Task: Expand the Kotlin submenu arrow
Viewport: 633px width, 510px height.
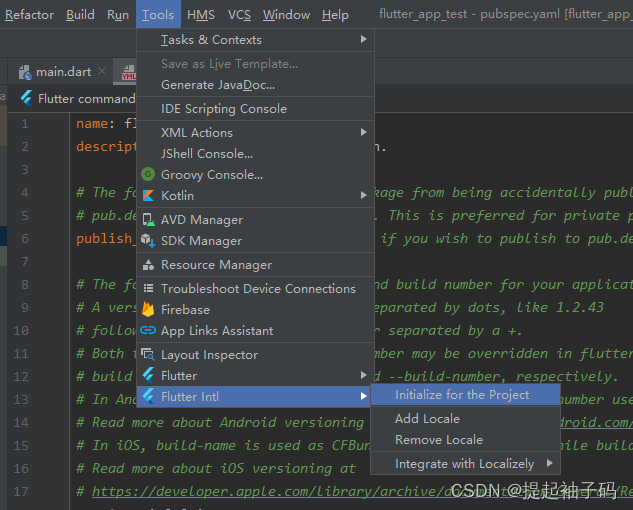Action: click(363, 195)
